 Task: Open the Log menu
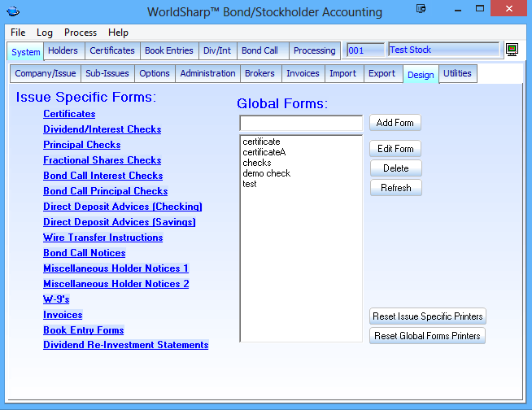pos(45,33)
